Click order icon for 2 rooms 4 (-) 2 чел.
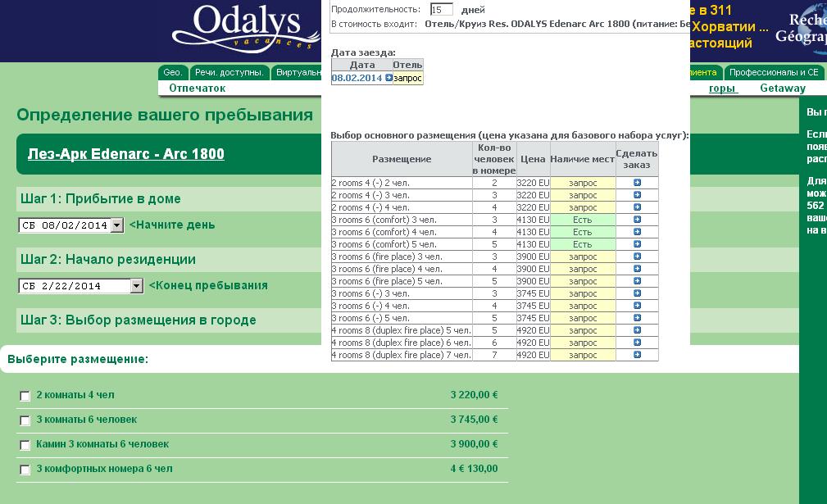 (637, 183)
